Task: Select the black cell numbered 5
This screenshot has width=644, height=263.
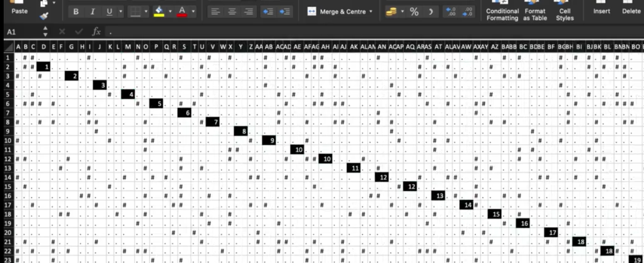Action: (156, 104)
